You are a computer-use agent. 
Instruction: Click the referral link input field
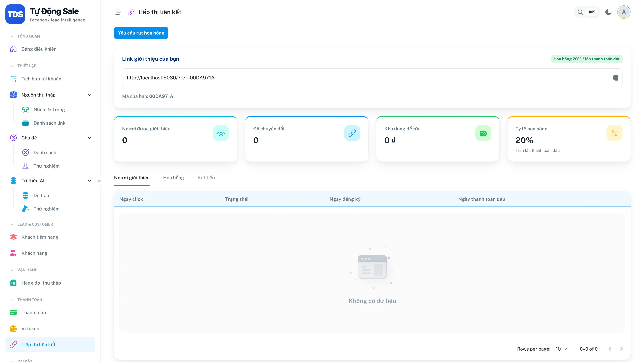click(372, 78)
